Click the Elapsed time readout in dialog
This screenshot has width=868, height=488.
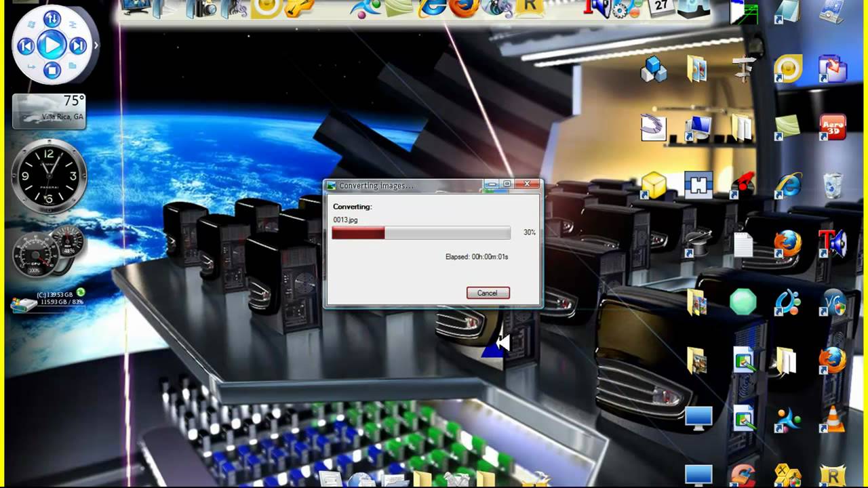(477, 257)
